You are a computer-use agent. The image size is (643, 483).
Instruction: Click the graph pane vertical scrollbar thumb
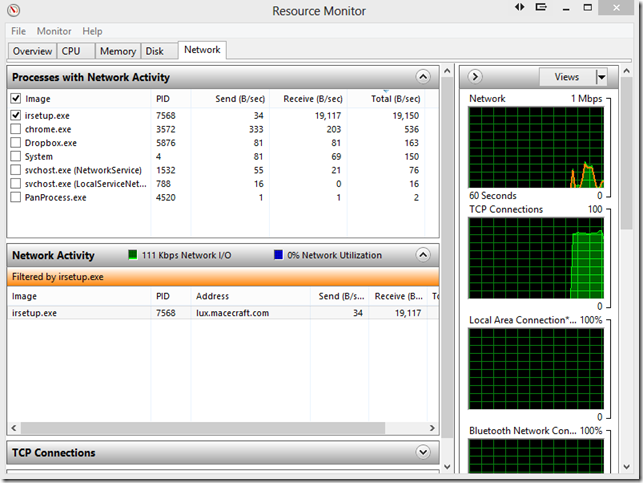click(627, 153)
